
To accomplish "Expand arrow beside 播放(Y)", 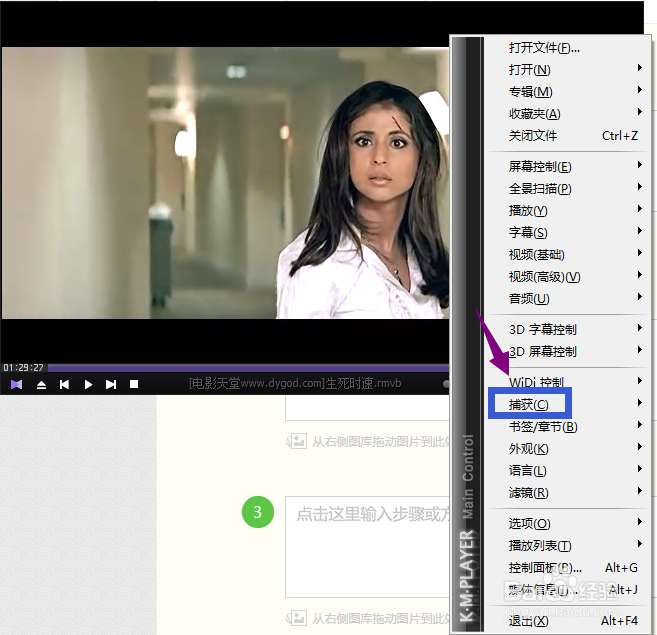I will click(639, 209).
